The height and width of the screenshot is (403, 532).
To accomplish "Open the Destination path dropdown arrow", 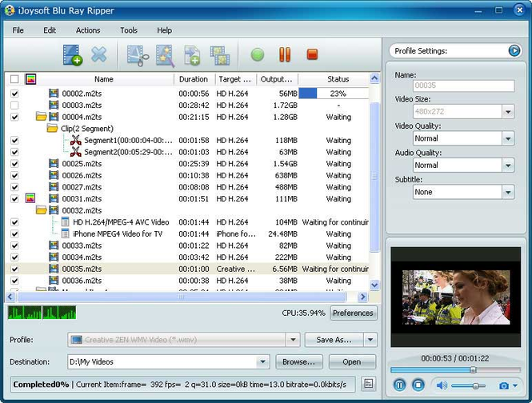I will click(262, 362).
